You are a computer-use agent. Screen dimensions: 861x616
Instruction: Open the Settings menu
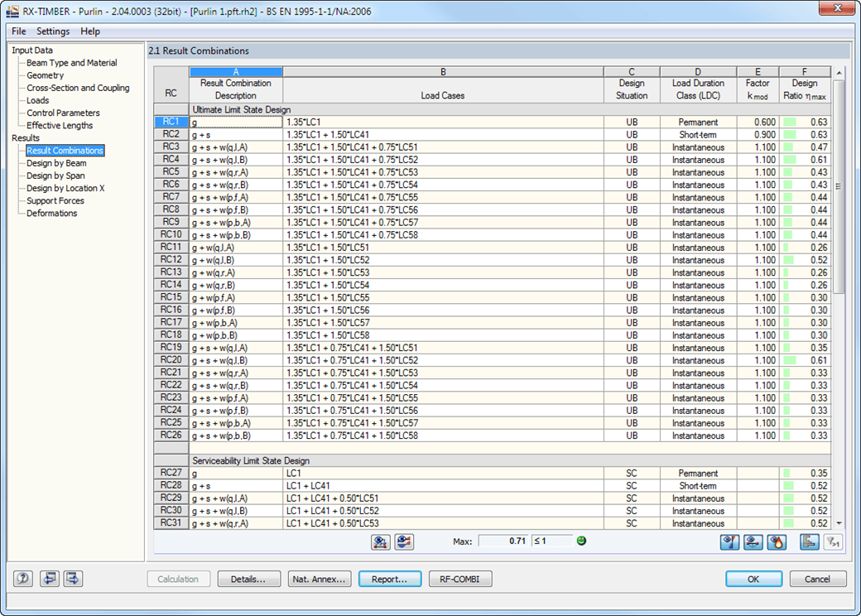(x=53, y=31)
